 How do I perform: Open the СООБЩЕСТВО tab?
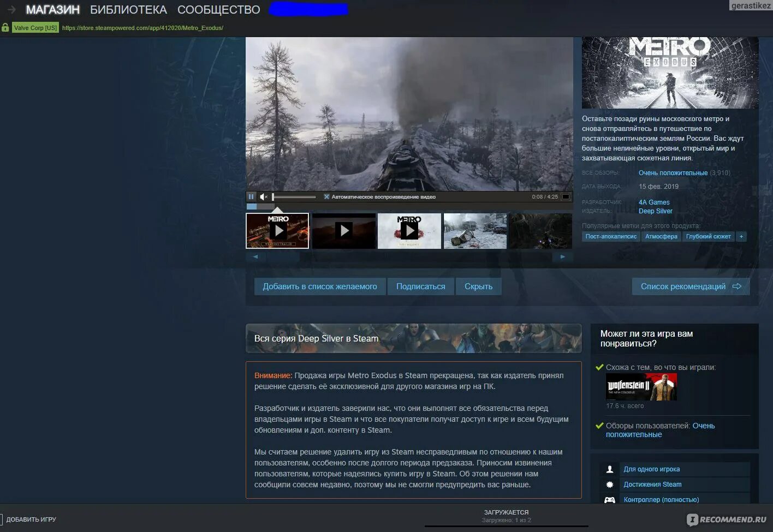pos(219,10)
